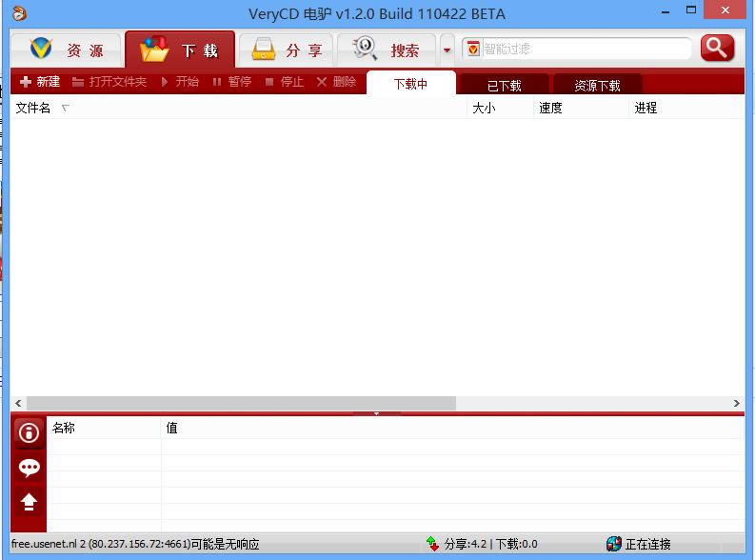Click into the 智能过滤 search field
755x560 pixels.
point(586,49)
